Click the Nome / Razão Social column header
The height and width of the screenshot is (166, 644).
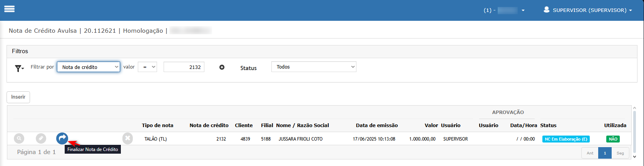point(303,125)
